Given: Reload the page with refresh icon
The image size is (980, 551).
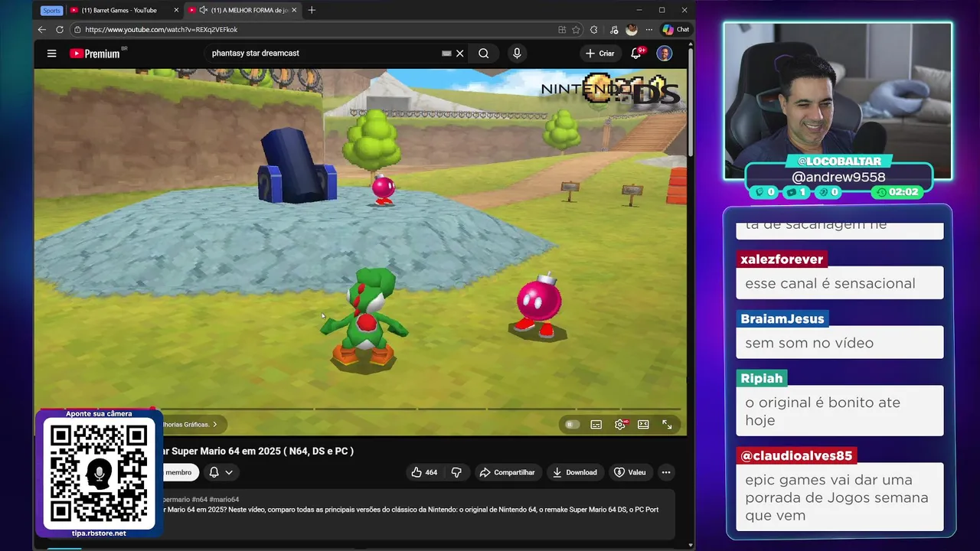Looking at the screenshot, I should 60,30.
